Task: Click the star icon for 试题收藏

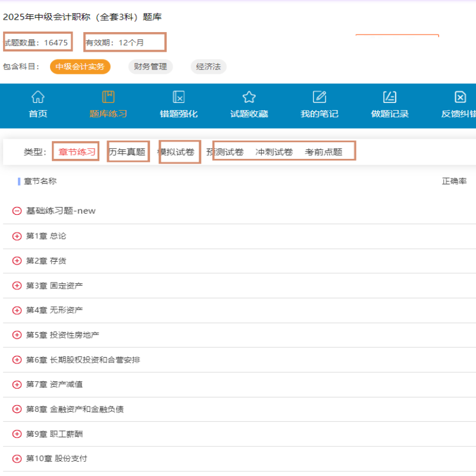Action: click(x=249, y=97)
